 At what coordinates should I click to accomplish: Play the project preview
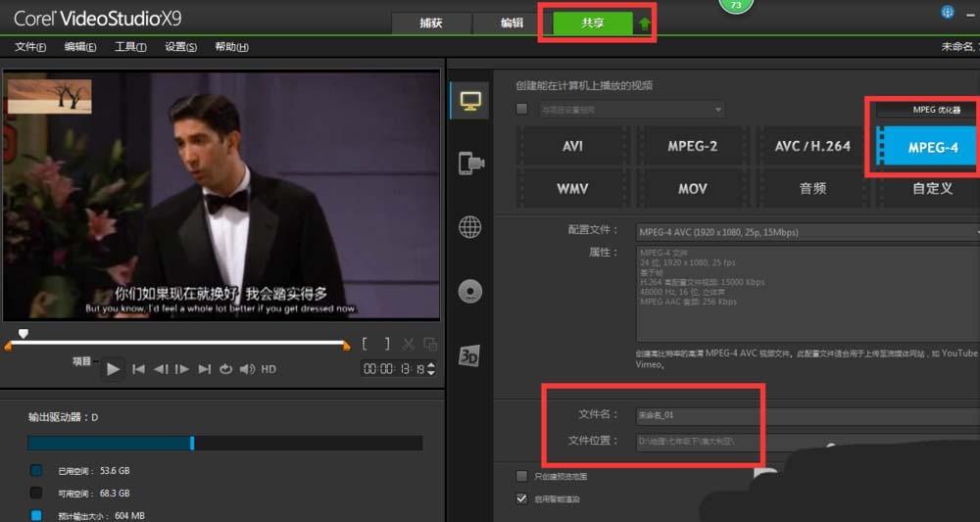click(x=113, y=369)
